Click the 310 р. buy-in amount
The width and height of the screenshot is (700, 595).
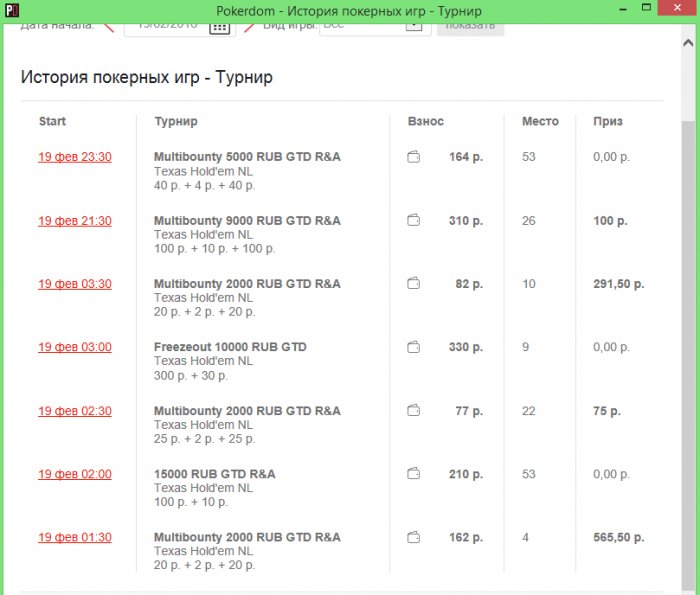[x=466, y=221]
